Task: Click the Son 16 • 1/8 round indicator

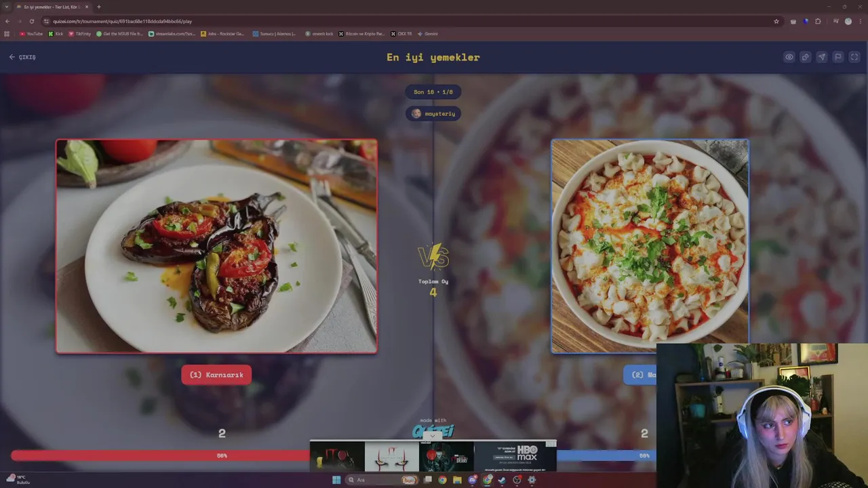Action: click(433, 92)
